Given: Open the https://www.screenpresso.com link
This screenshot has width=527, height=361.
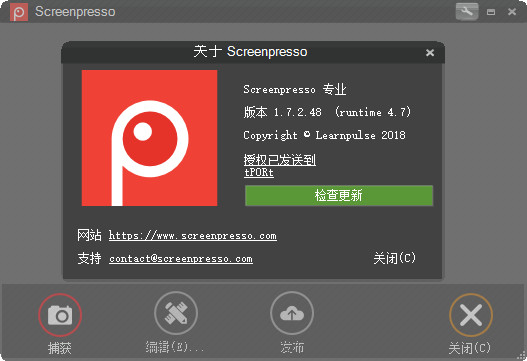Looking at the screenshot, I should tap(193, 236).
